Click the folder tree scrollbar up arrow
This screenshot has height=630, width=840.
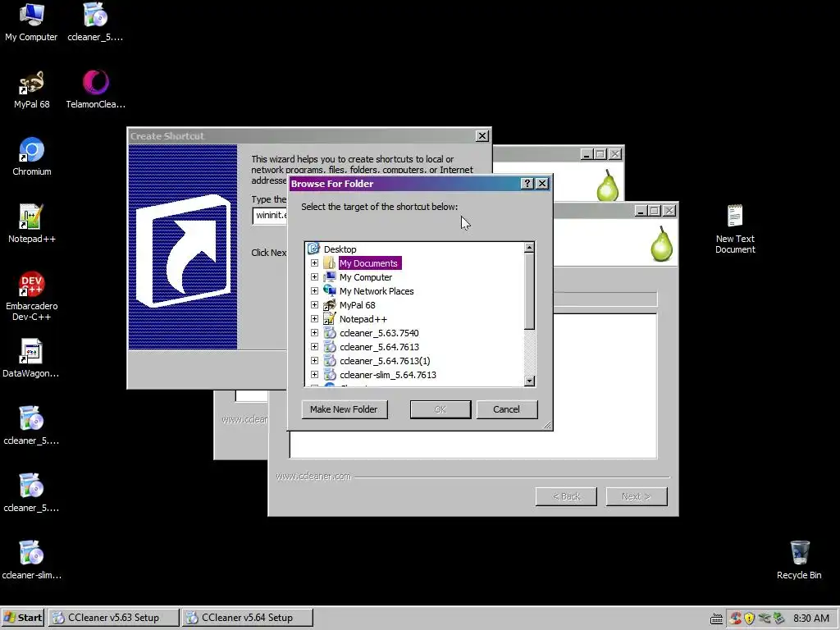tap(529, 247)
